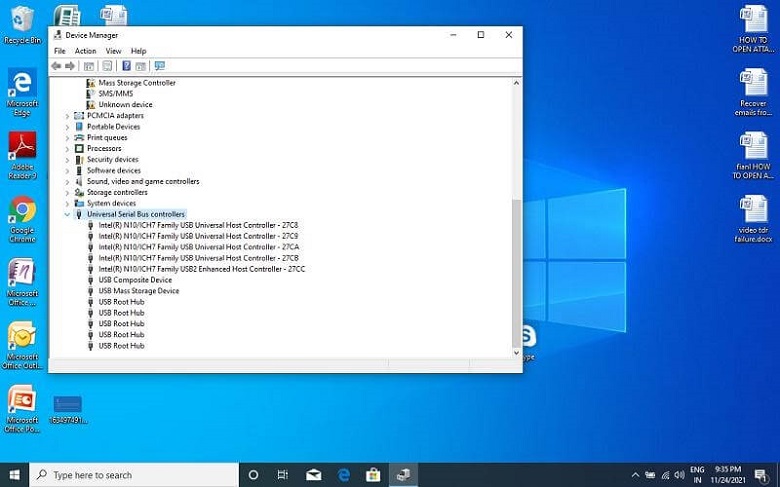The width and height of the screenshot is (780, 487).
Task: Expand the Security devices node
Action: (67, 160)
